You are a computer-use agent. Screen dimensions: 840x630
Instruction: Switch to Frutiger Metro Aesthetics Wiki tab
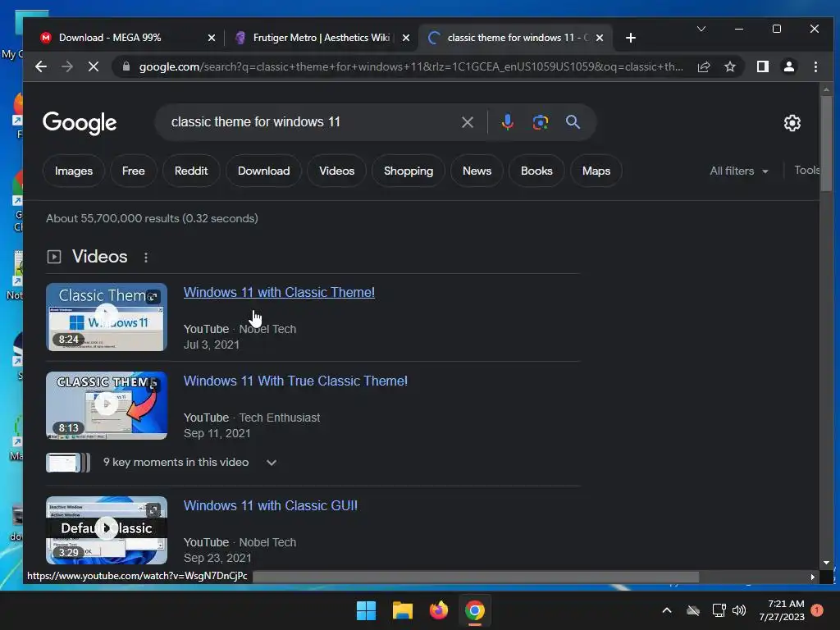321,38
